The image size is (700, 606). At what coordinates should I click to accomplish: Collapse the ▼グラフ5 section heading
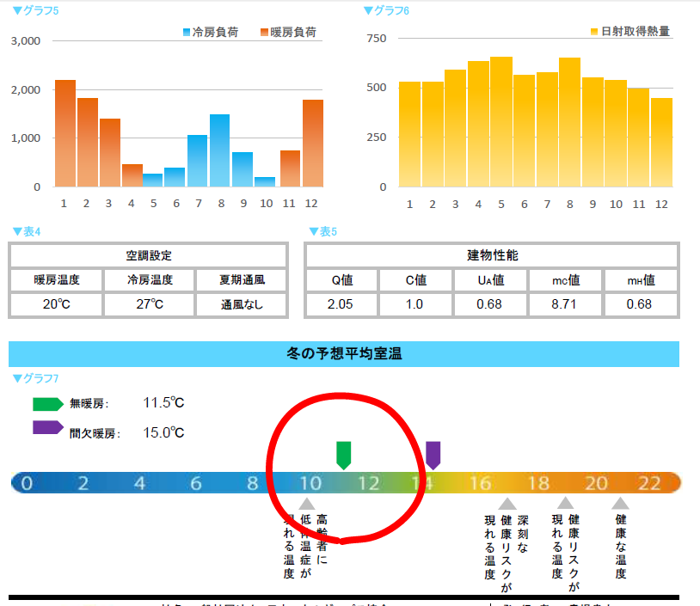pyautogui.click(x=35, y=11)
